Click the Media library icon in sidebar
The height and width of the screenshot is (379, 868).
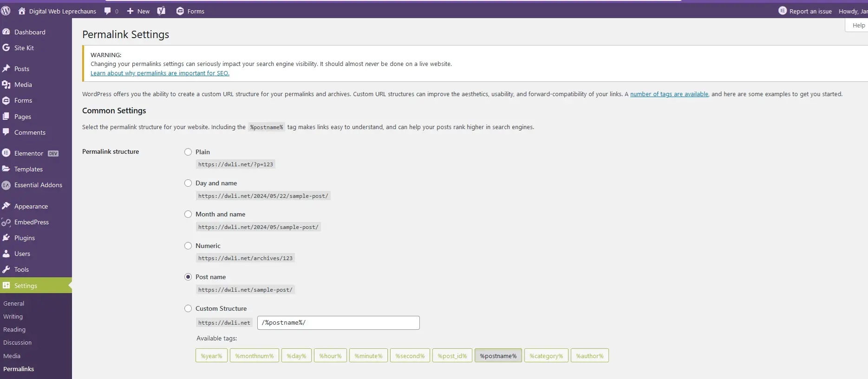click(x=6, y=84)
